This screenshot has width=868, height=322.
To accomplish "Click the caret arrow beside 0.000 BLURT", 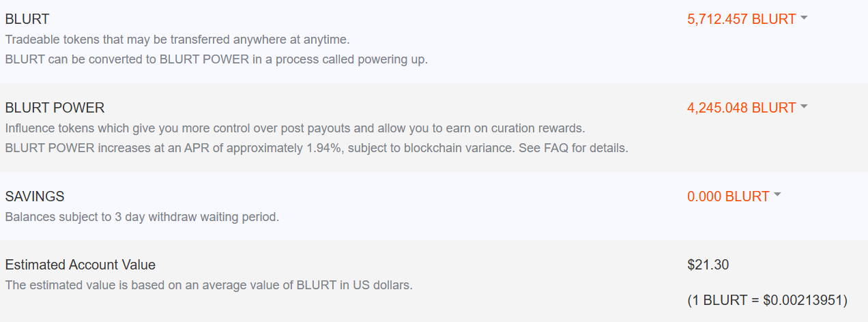I will (x=777, y=196).
